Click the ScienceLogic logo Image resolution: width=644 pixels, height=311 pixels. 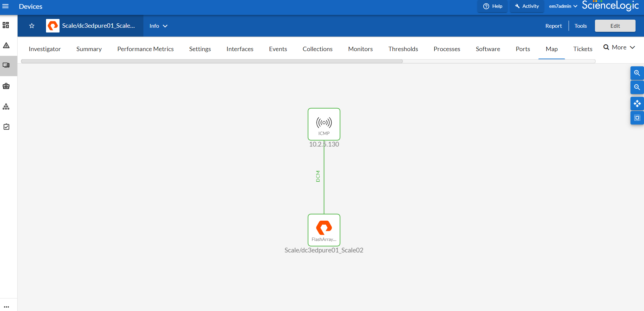[x=610, y=5]
